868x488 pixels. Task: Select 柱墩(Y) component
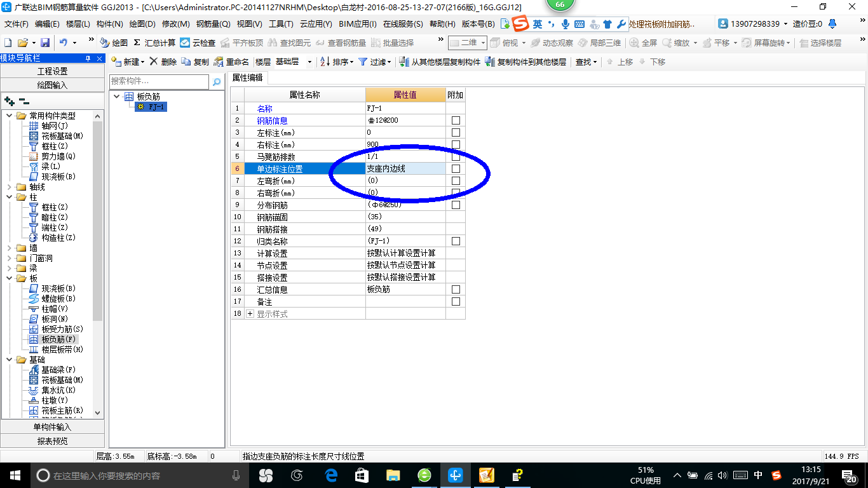(x=49, y=400)
